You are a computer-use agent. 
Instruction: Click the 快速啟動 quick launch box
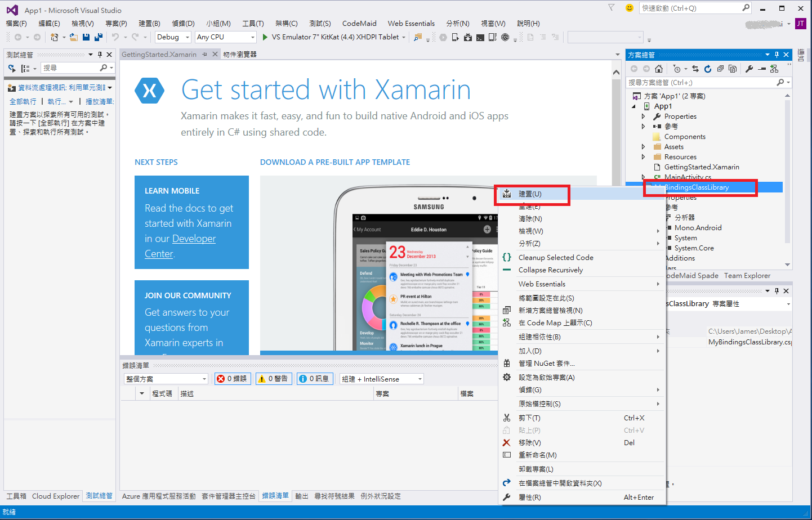pyautogui.click(x=695, y=8)
